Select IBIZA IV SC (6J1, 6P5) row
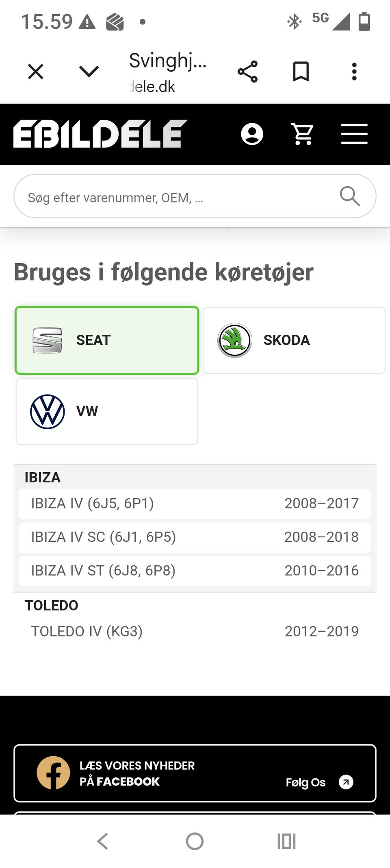 [x=195, y=537]
